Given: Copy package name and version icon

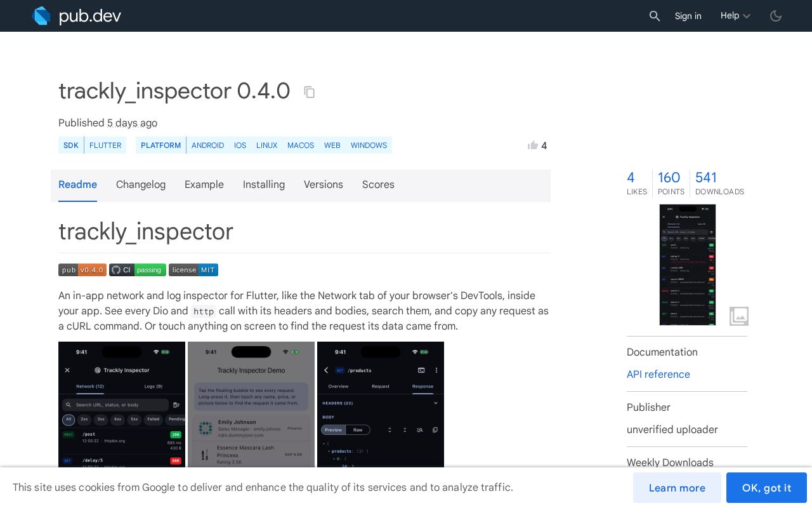Looking at the screenshot, I should coord(310,92).
